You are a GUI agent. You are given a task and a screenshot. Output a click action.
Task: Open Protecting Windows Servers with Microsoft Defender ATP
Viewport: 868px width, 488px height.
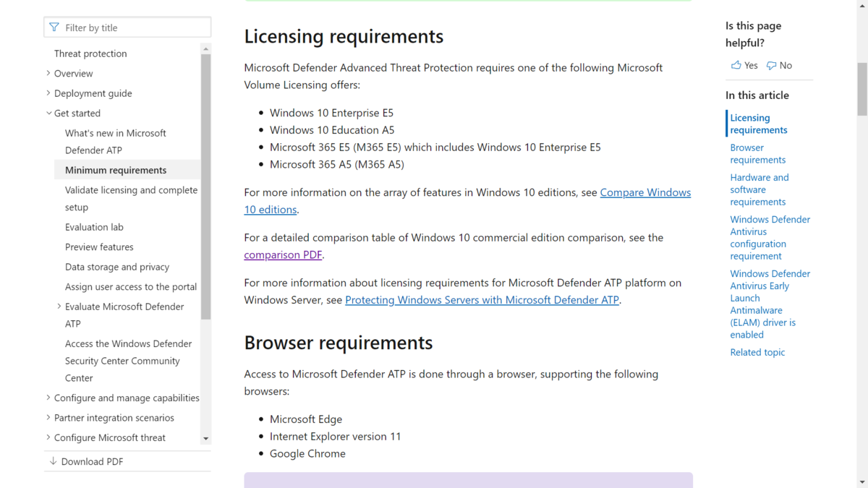(x=482, y=299)
